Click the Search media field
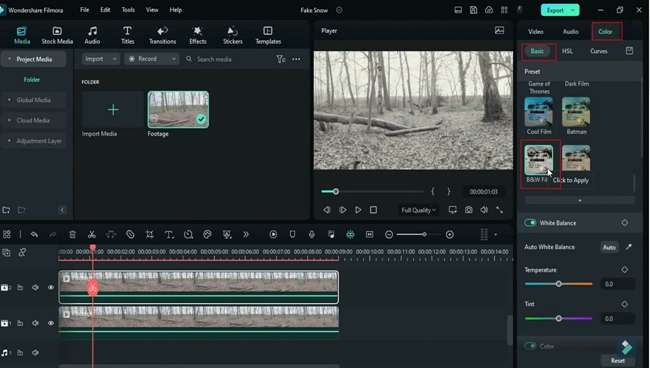The height and width of the screenshot is (368, 650). pos(228,59)
